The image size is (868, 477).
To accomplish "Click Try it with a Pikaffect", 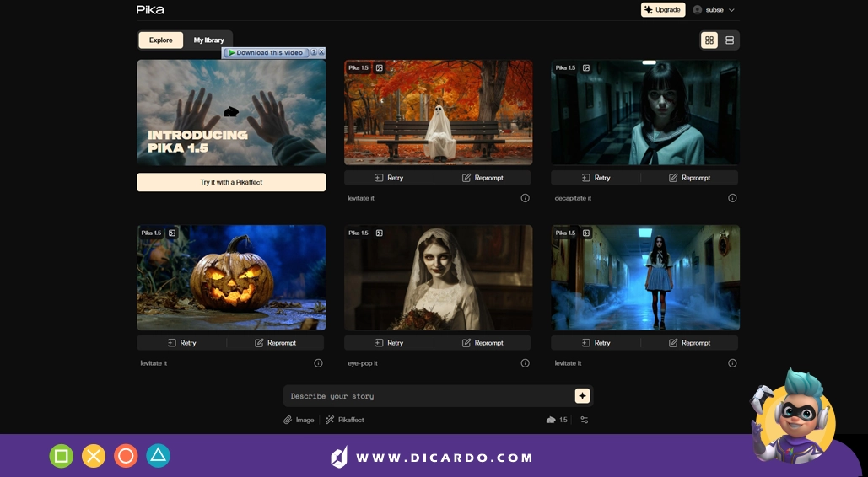I will click(x=231, y=182).
